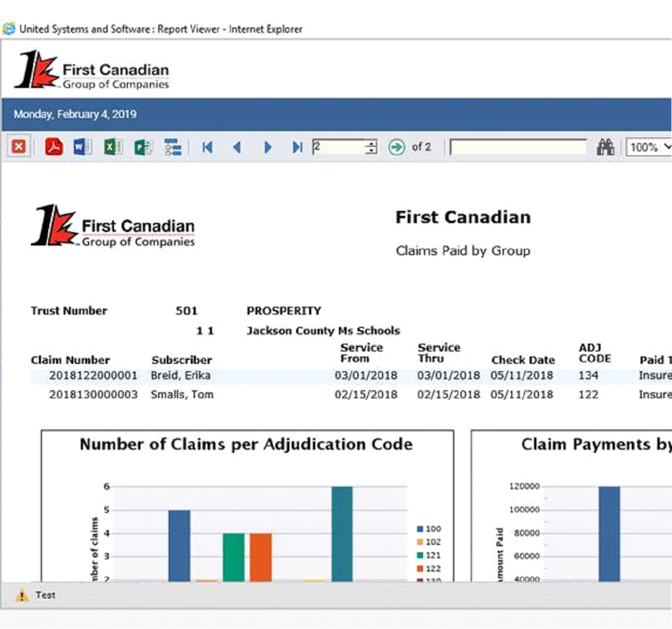Click Number of Claims per Adjudication Code title
The width and height of the screenshot is (672, 629).
tap(246, 445)
